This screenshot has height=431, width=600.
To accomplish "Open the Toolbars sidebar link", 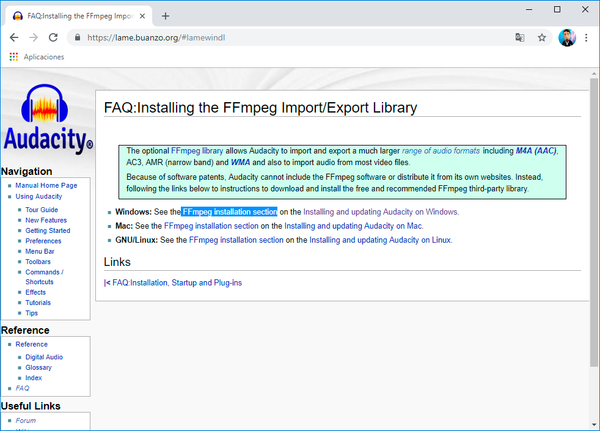I will click(x=38, y=261).
